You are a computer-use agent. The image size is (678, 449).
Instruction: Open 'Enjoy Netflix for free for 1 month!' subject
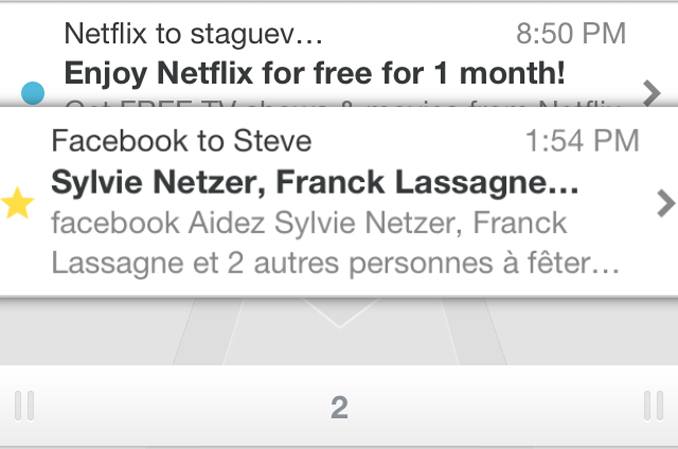click(314, 73)
